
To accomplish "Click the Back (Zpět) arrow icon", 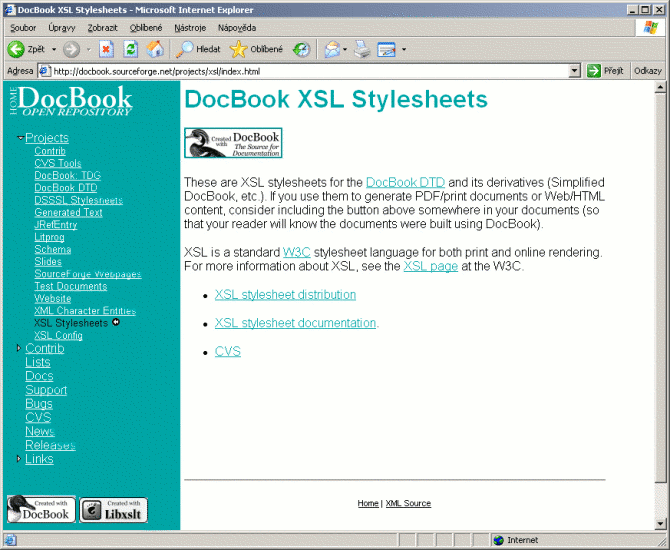I will coord(16,50).
